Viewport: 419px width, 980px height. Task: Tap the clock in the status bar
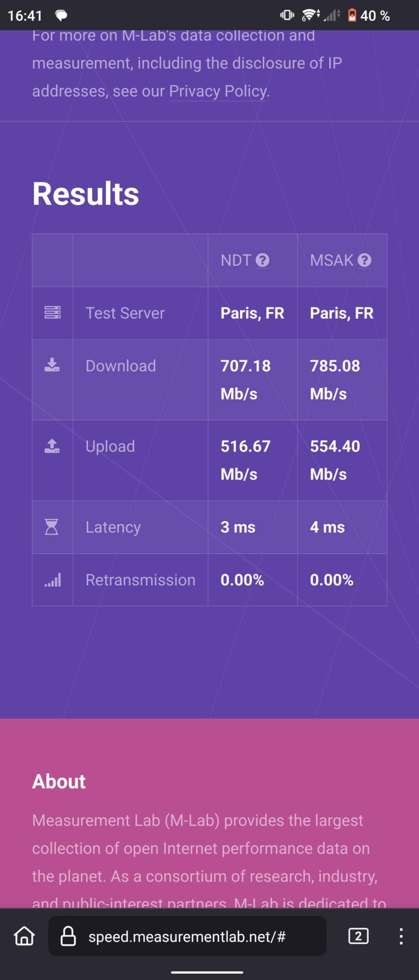coord(25,15)
